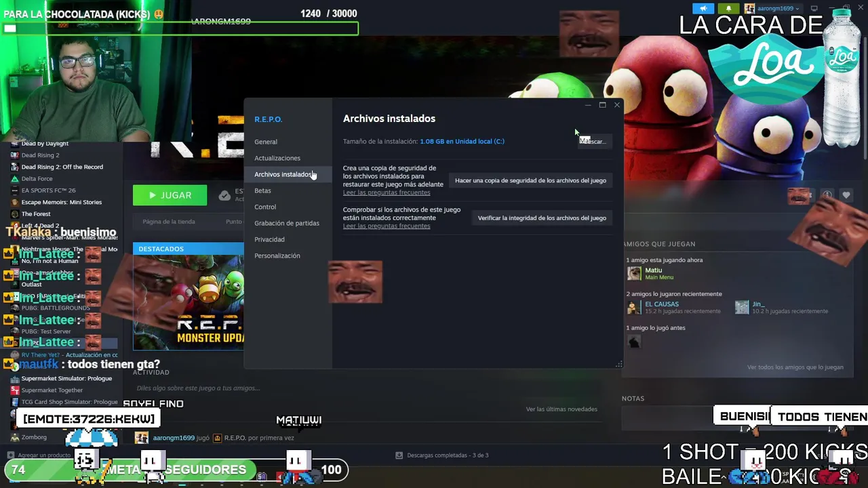Screen dimensions: 868x488
Task: Click 'Hacer una copia de seguridad' button
Action: point(530,180)
